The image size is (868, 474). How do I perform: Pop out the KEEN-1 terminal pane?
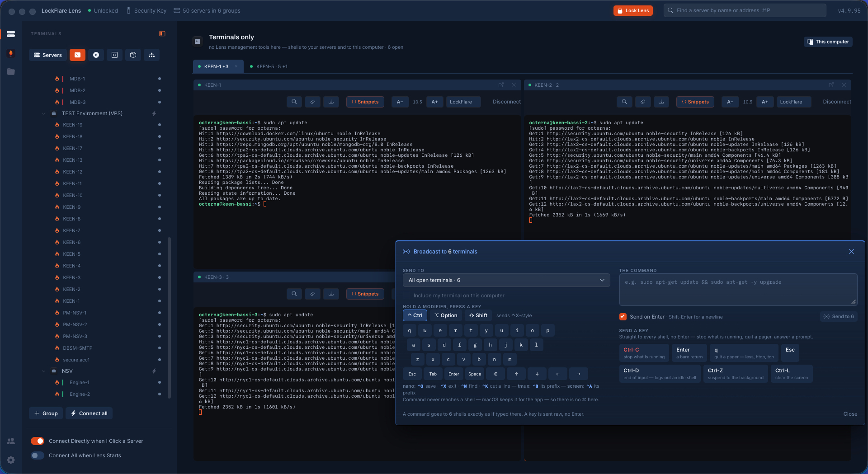(x=501, y=85)
